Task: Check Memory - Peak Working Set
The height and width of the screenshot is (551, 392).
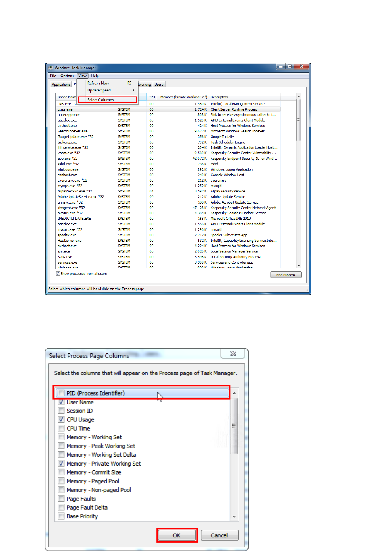Action: 61,446
